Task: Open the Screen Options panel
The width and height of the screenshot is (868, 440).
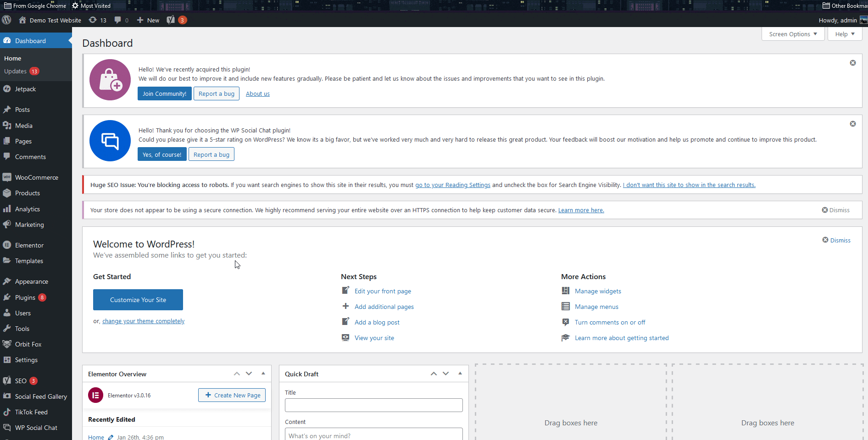Action: pyautogui.click(x=792, y=34)
